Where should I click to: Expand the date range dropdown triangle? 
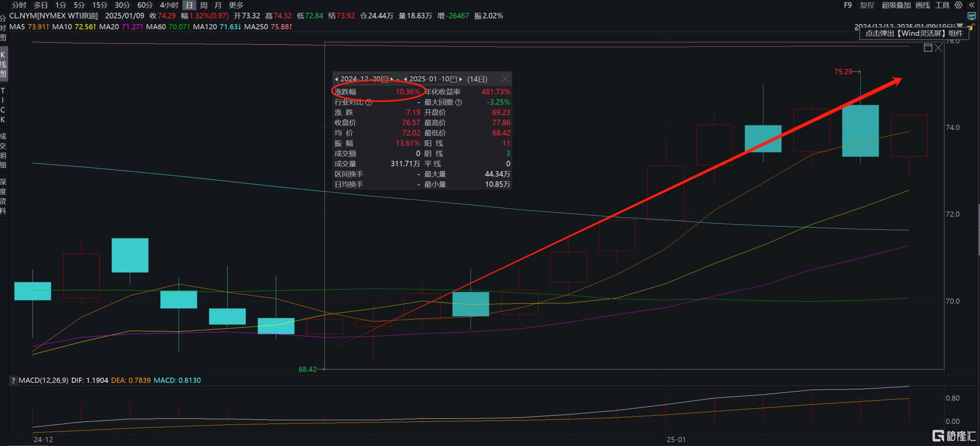(959, 26)
